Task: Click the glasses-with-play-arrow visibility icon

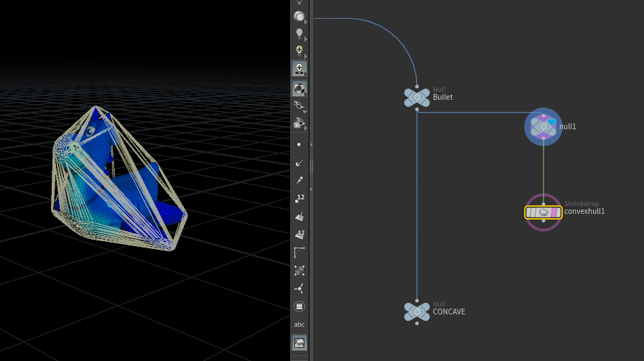Action: click(x=299, y=123)
